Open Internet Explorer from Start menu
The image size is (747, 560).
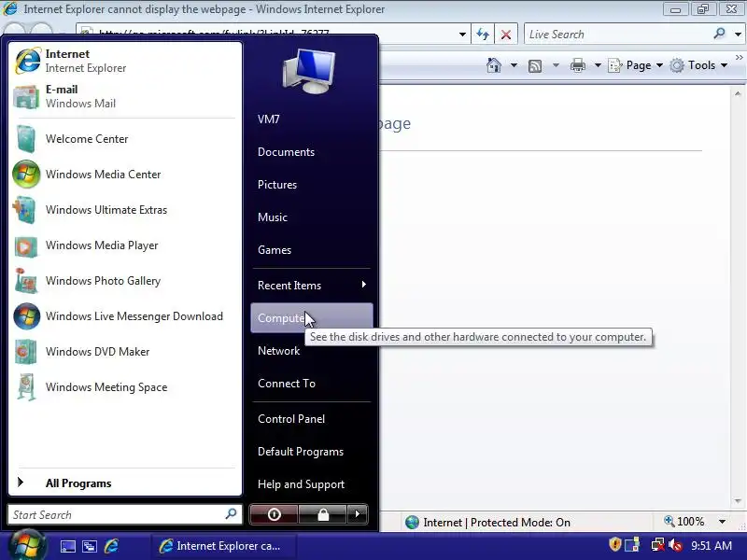pos(125,61)
